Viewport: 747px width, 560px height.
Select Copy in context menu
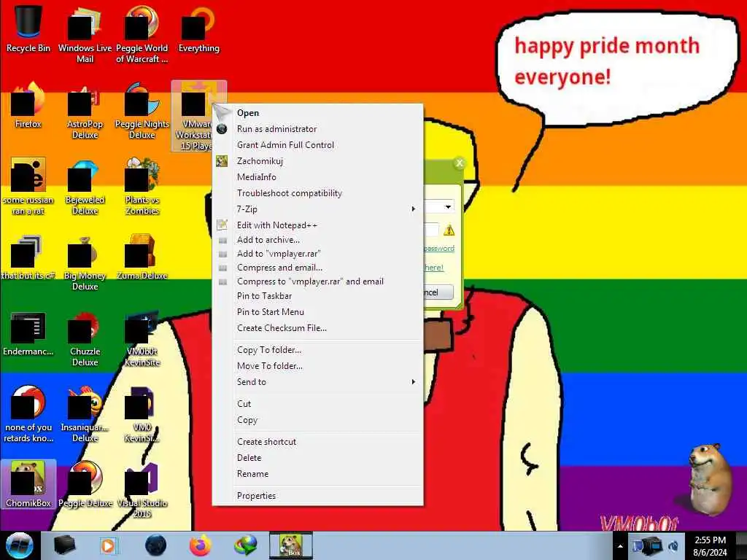tap(317, 420)
